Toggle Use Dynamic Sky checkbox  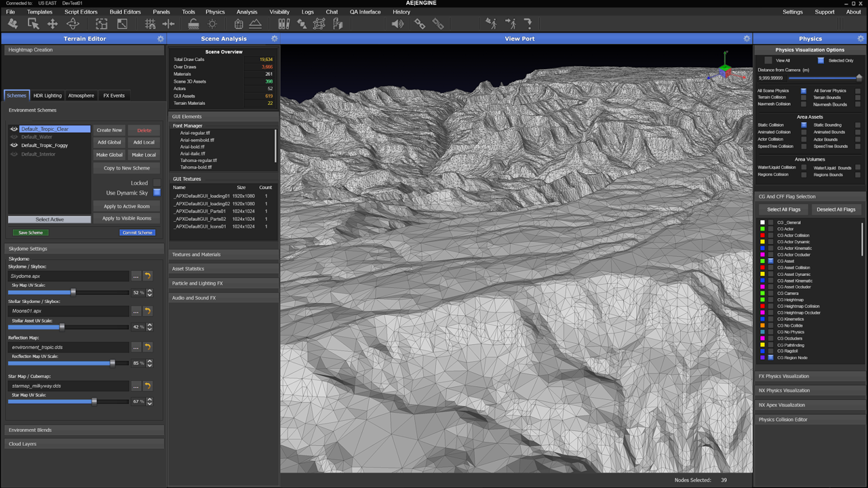(x=157, y=193)
